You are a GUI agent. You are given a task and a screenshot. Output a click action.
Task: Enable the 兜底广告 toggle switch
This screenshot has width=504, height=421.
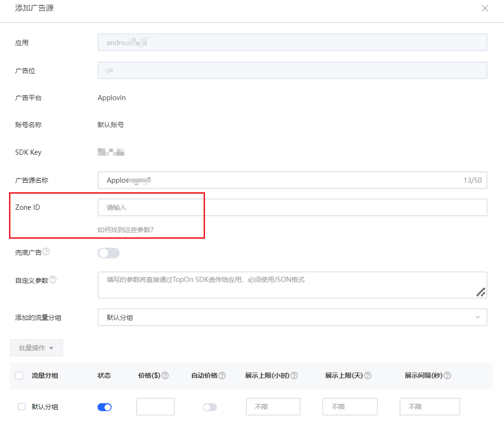click(109, 253)
